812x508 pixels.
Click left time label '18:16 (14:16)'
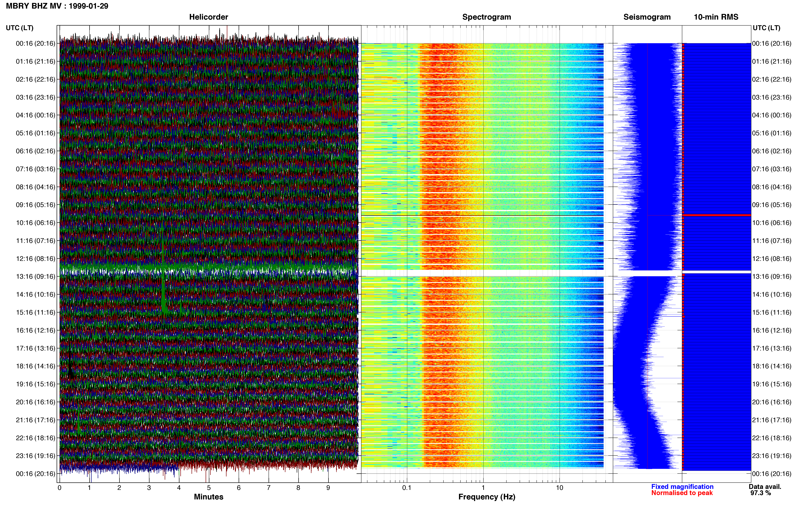36,366
